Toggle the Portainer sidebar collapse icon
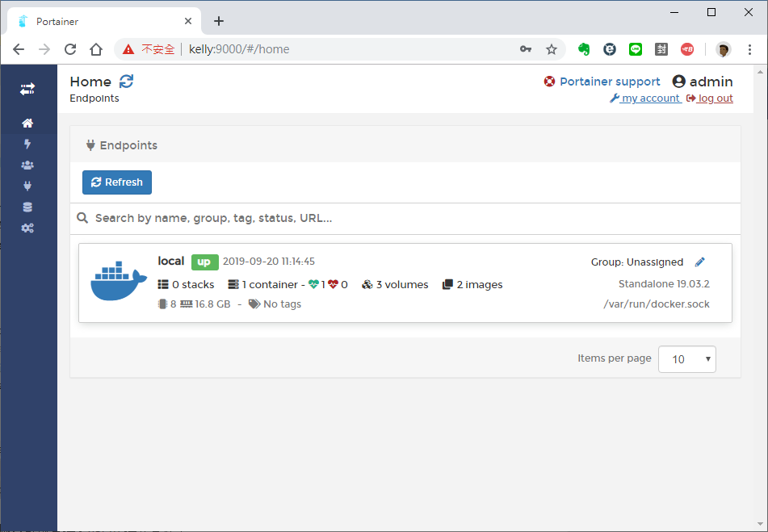The height and width of the screenshot is (532, 768). pos(27,89)
